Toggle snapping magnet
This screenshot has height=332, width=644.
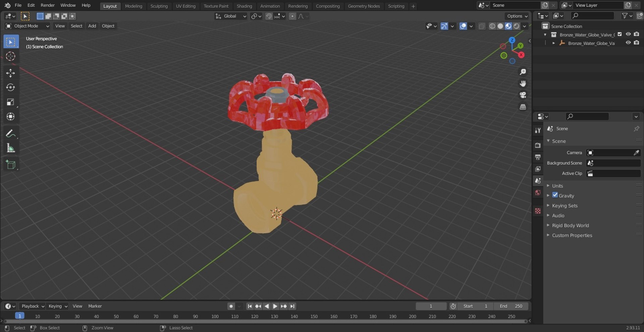pos(269,16)
